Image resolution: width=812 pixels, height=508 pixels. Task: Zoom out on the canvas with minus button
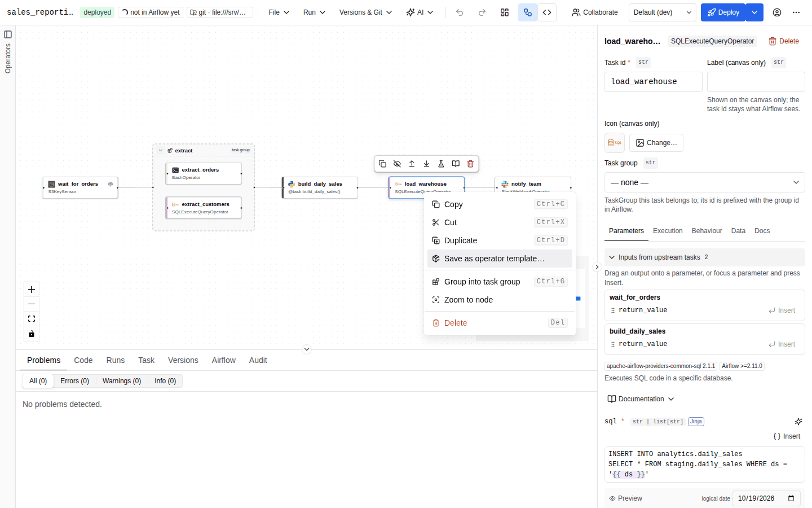pyautogui.click(x=32, y=304)
